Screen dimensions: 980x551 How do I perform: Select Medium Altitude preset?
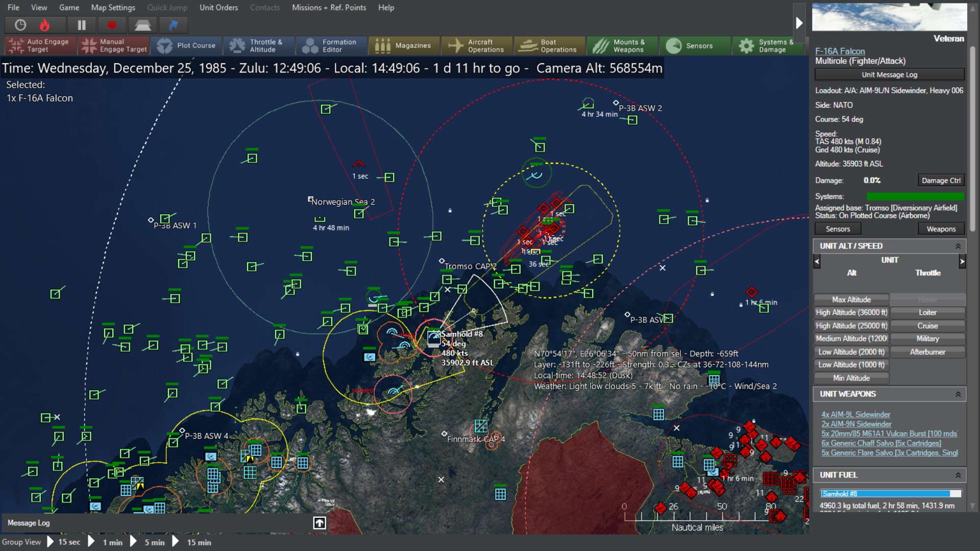851,338
